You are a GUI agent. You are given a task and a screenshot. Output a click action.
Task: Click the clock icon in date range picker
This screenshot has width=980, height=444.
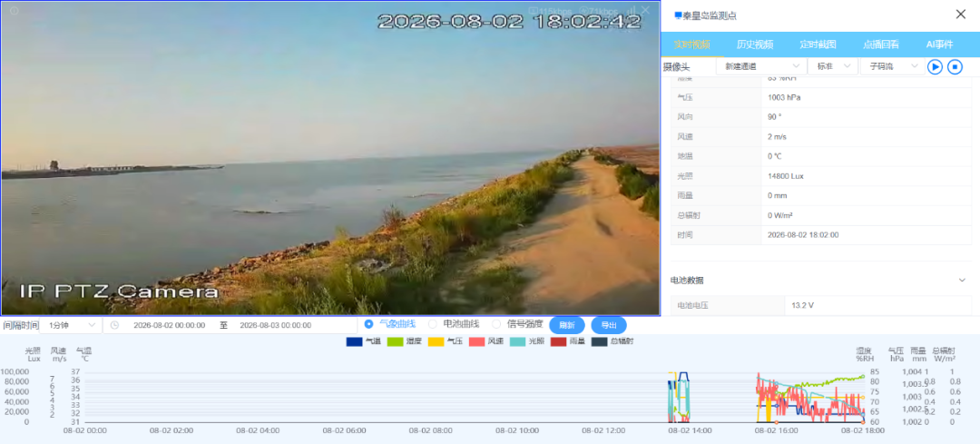[x=114, y=325]
